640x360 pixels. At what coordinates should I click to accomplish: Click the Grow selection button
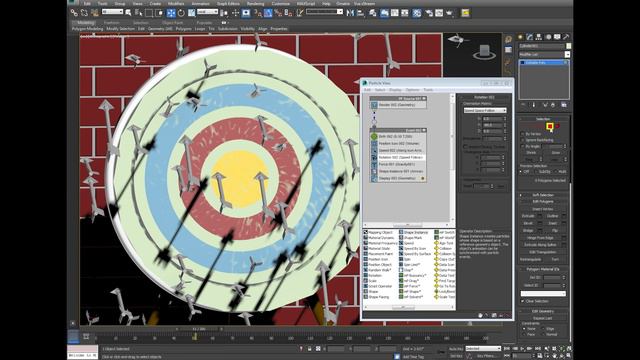556,153
